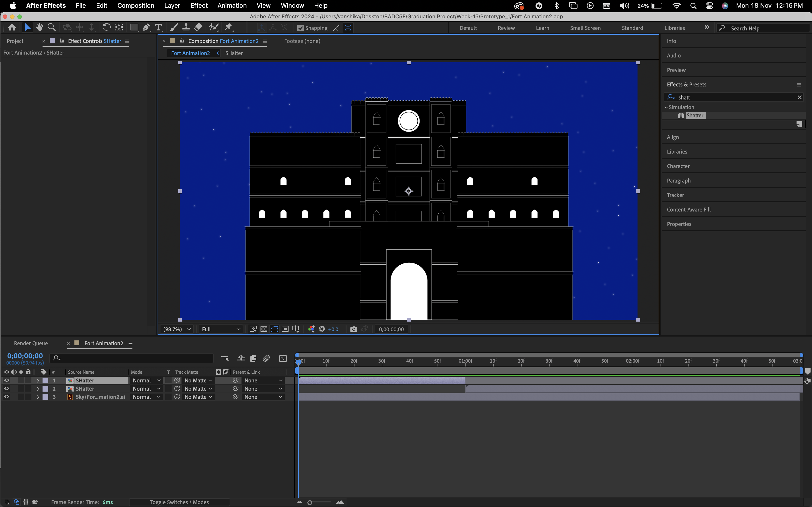This screenshot has height=507, width=812.
Task: Toggle the transparency grid in viewer
Action: 264,329
